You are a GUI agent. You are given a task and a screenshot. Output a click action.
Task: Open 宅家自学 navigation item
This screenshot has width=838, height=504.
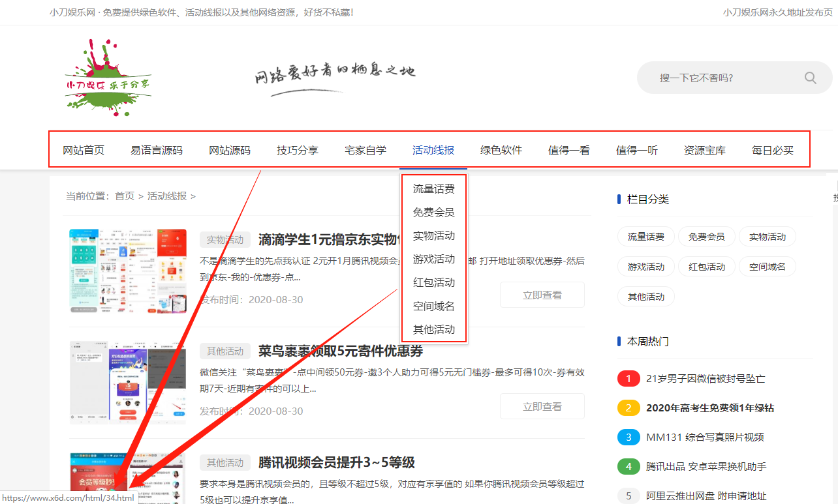(x=365, y=151)
